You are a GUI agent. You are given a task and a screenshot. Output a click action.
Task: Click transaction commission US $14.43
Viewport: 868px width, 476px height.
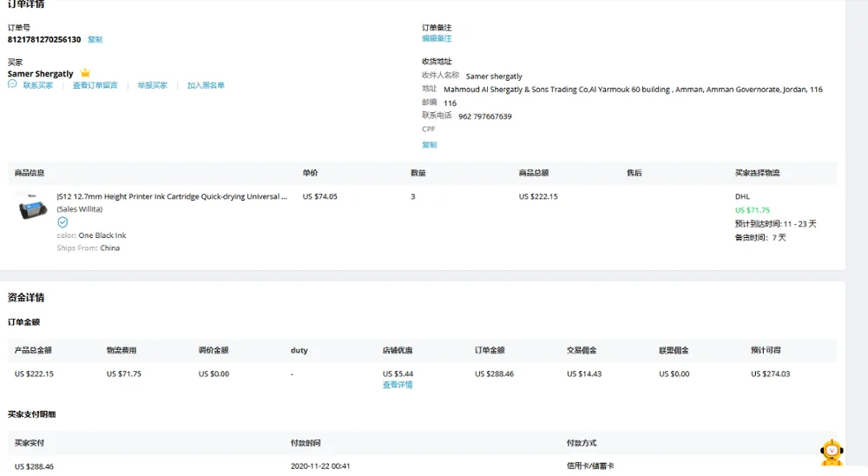[584, 374]
